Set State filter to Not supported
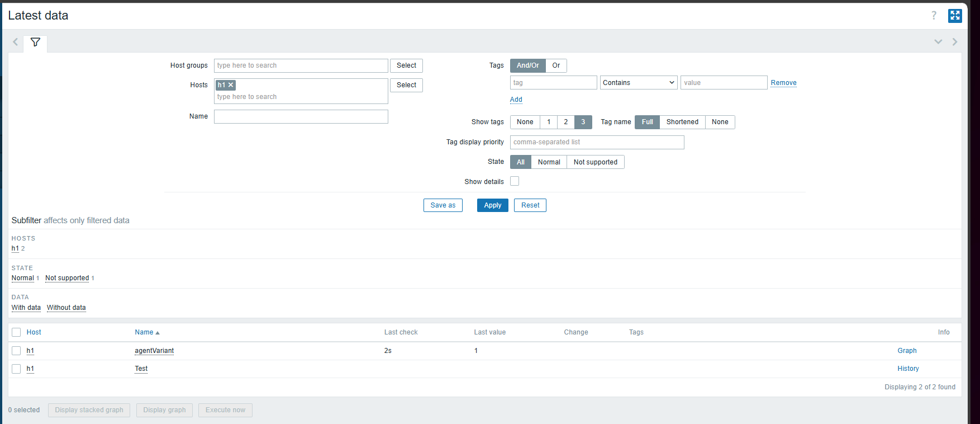 (595, 162)
